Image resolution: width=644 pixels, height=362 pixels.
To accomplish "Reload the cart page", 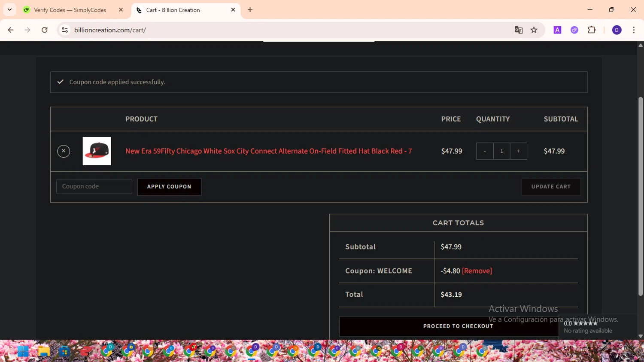I will click(45, 30).
